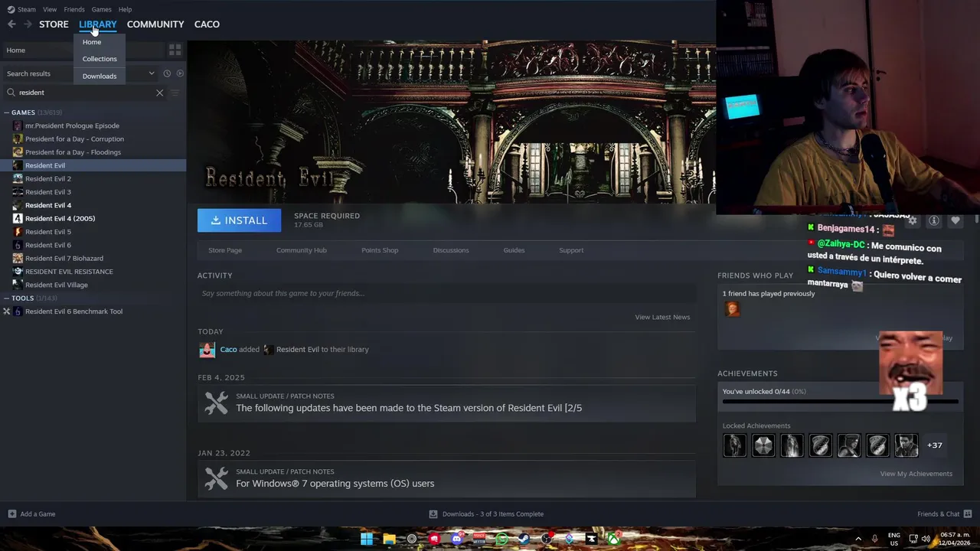Screen dimensions: 980x551
Task: Open the Guides link
Action: tap(514, 250)
